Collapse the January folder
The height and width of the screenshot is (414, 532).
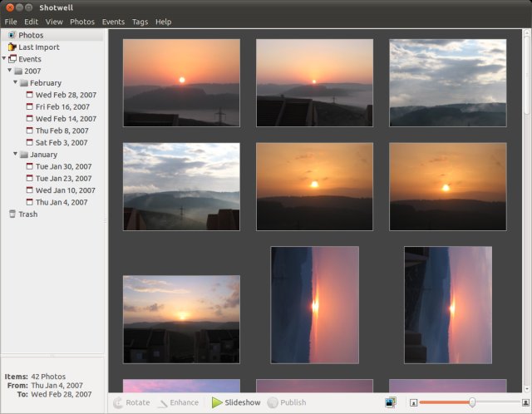tap(16, 155)
